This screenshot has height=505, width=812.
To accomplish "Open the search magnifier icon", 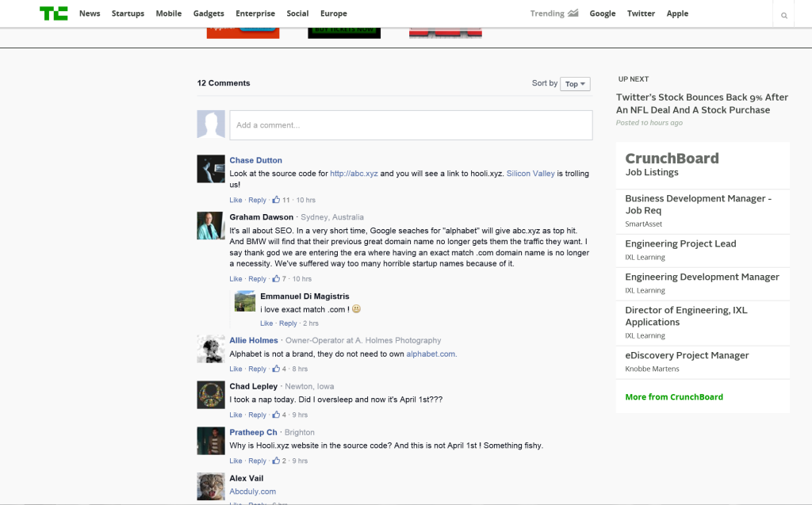I will point(784,15).
